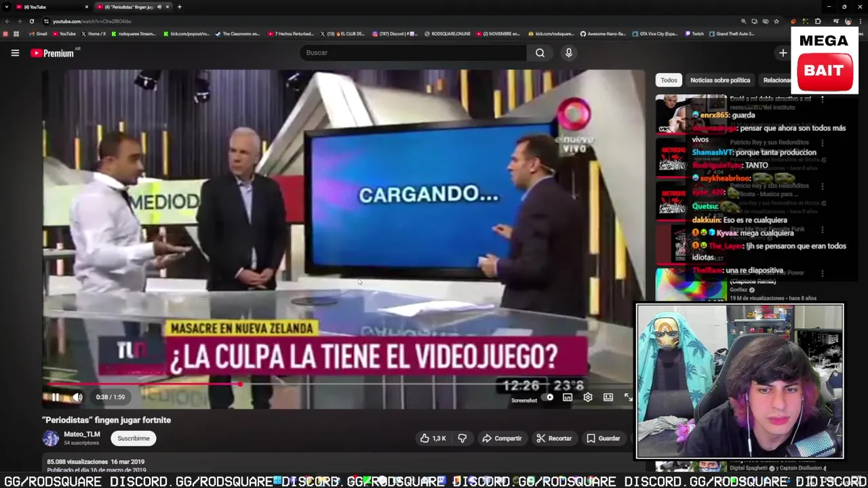
Task: Open the Create plus button
Action: (783, 53)
